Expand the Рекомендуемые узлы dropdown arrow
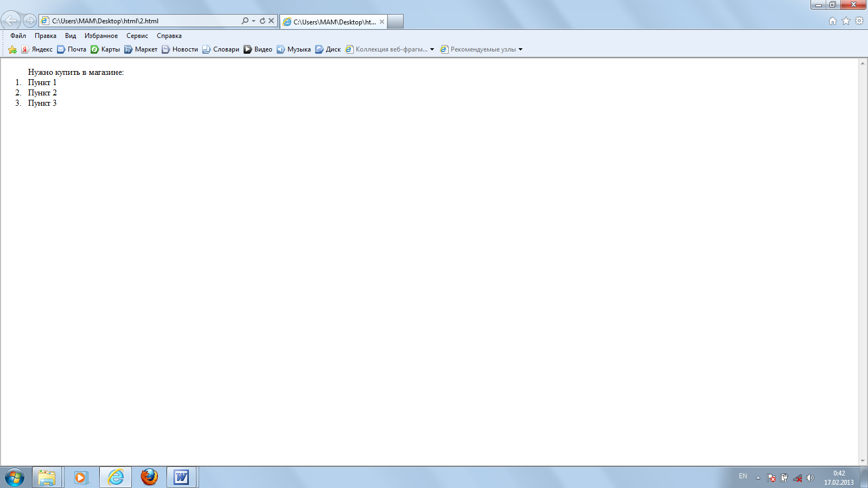This screenshot has width=868, height=488. pos(520,49)
